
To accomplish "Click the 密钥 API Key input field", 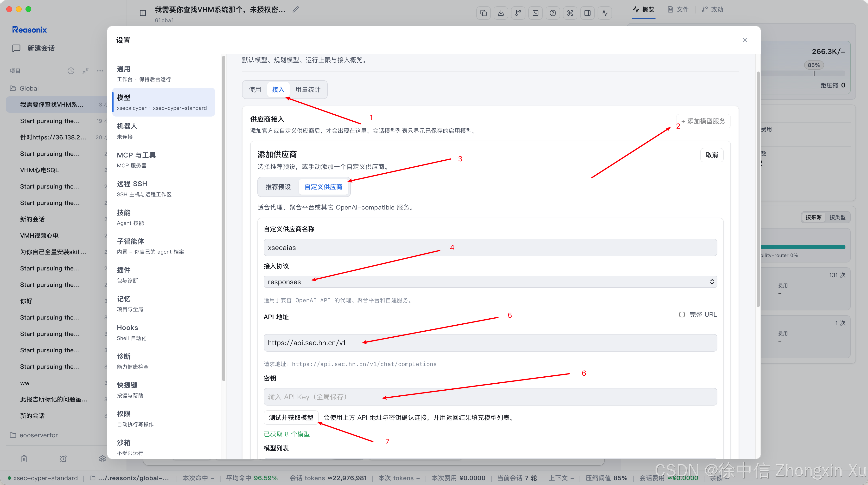I will pyautogui.click(x=490, y=397).
